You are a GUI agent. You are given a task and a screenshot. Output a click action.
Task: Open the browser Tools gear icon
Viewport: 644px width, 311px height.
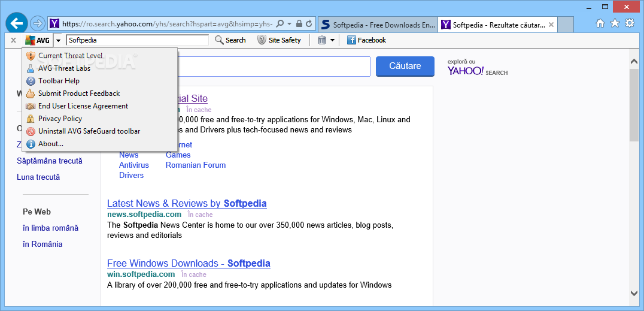[630, 23]
